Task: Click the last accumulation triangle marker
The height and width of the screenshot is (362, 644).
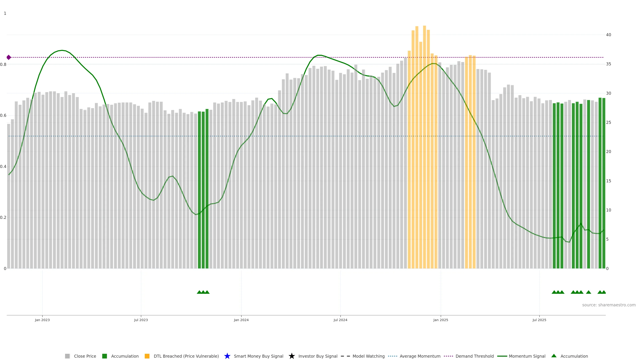Action: (x=604, y=292)
